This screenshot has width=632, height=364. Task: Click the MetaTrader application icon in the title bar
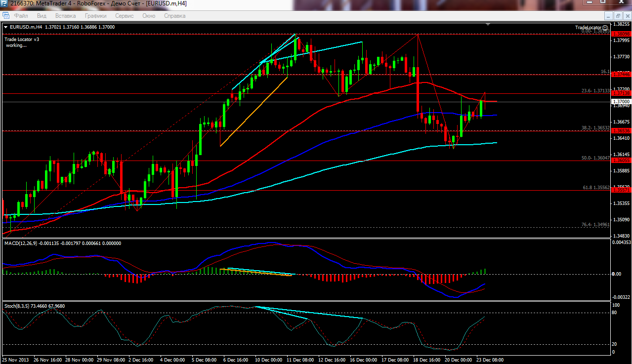coord(4,3)
